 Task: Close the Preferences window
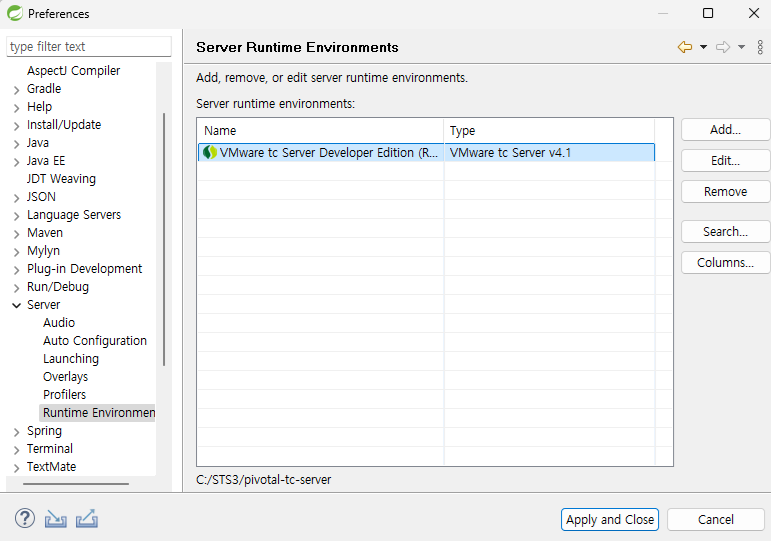coord(754,13)
